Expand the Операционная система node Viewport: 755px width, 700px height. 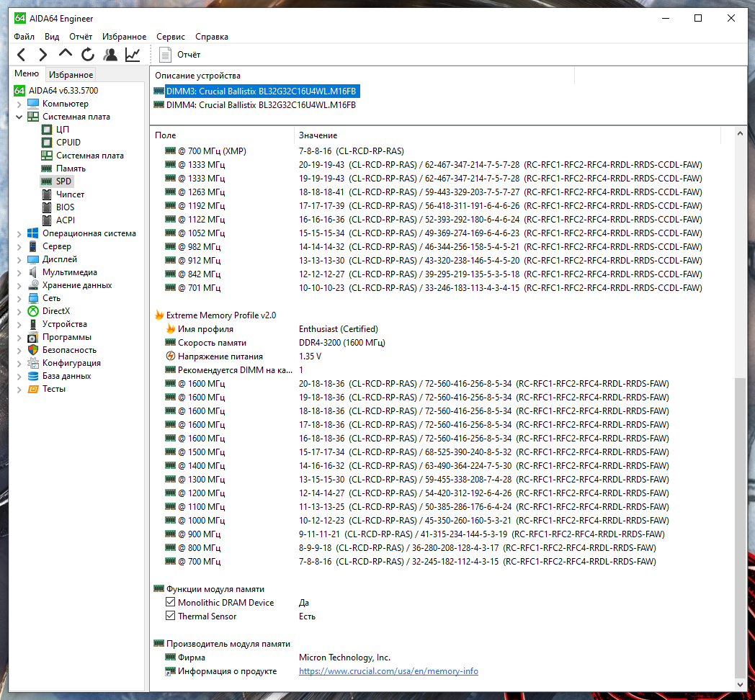[x=19, y=234]
